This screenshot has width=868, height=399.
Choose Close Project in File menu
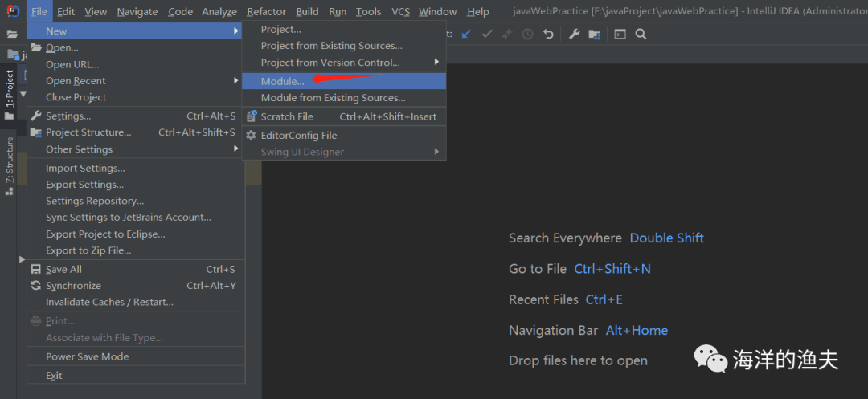pyautogui.click(x=136, y=97)
